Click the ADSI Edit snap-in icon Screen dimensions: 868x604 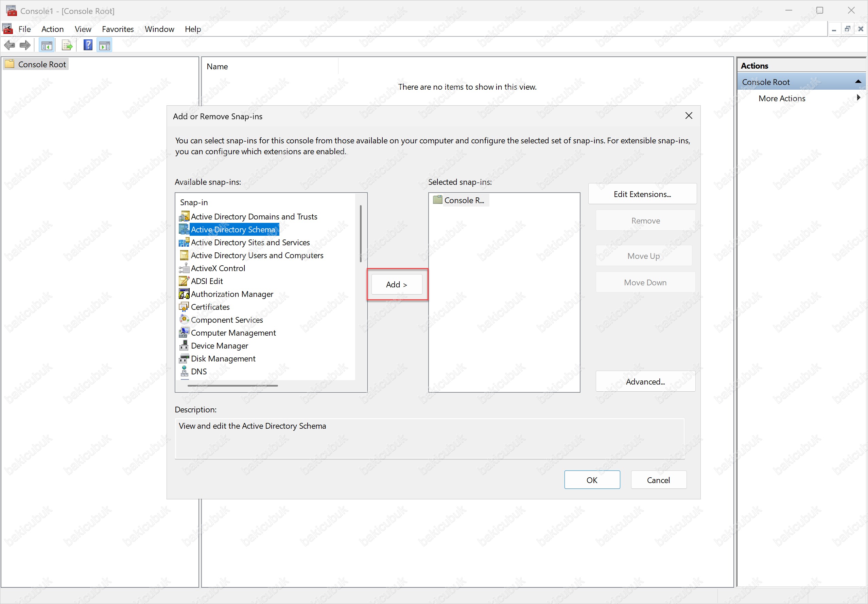(184, 281)
